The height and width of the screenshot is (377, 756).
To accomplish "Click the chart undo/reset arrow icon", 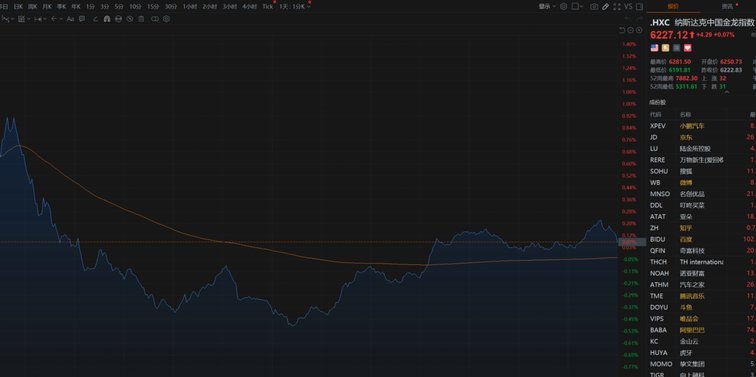I will click(622, 30).
